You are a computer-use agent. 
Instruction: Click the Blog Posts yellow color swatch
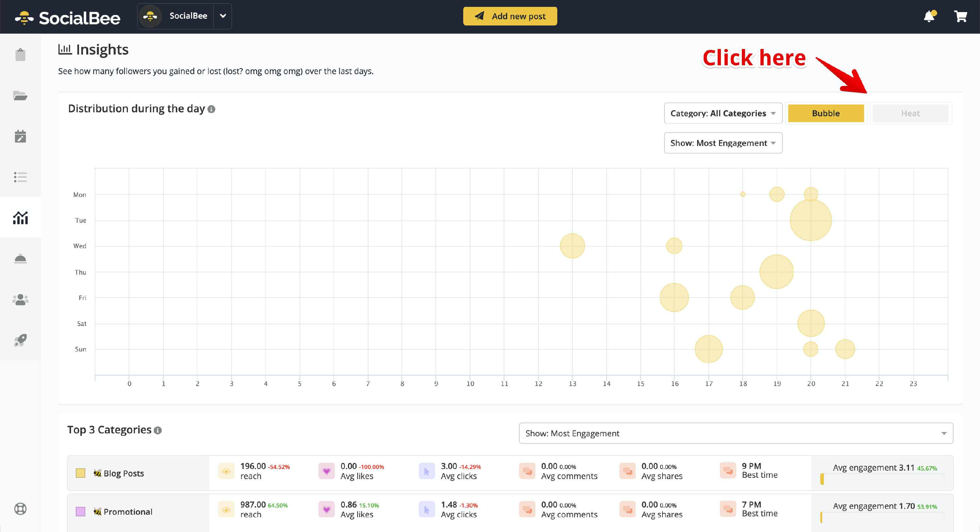pyautogui.click(x=80, y=473)
